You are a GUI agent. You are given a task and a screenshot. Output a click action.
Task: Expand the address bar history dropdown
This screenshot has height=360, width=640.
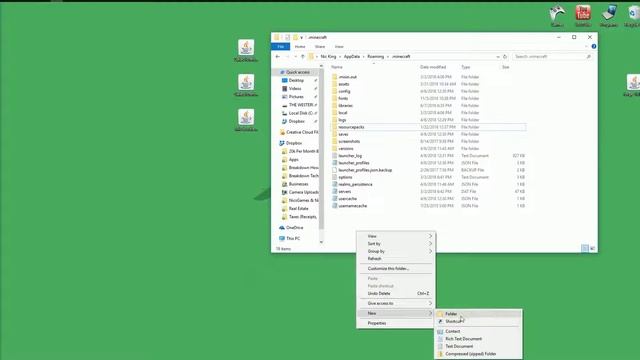(x=498, y=57)
